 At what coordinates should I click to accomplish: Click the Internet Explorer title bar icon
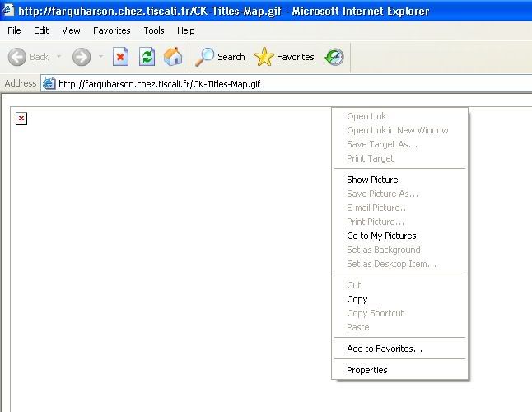[x=7, y=10]
